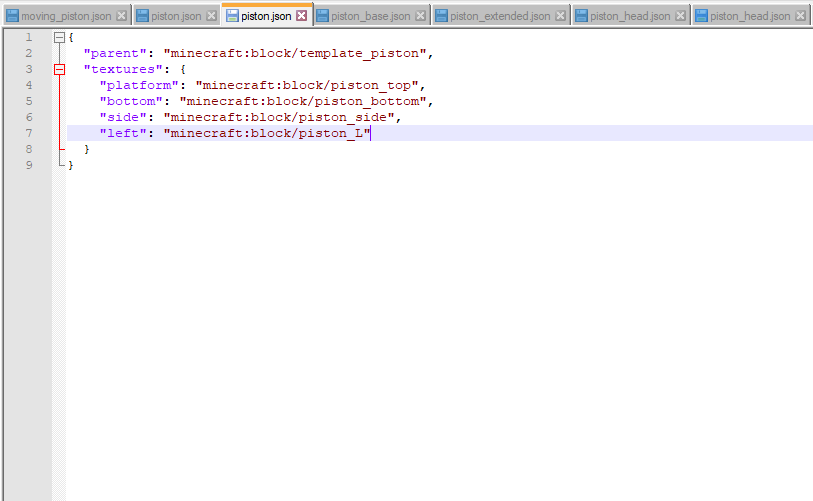The height and width of the screenshot is (501, 813).
Task: Click the "minecraft:block/piston_bottom" value
Action: [303, 101]
